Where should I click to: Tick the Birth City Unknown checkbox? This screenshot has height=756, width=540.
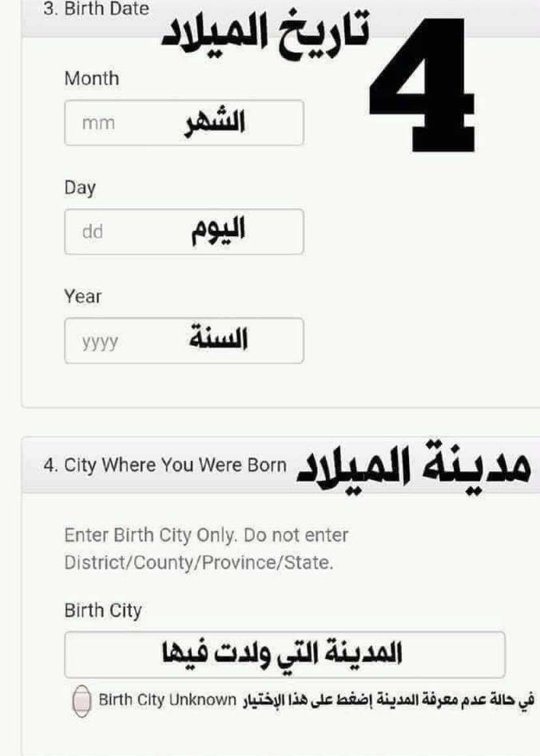click(82, 701)
